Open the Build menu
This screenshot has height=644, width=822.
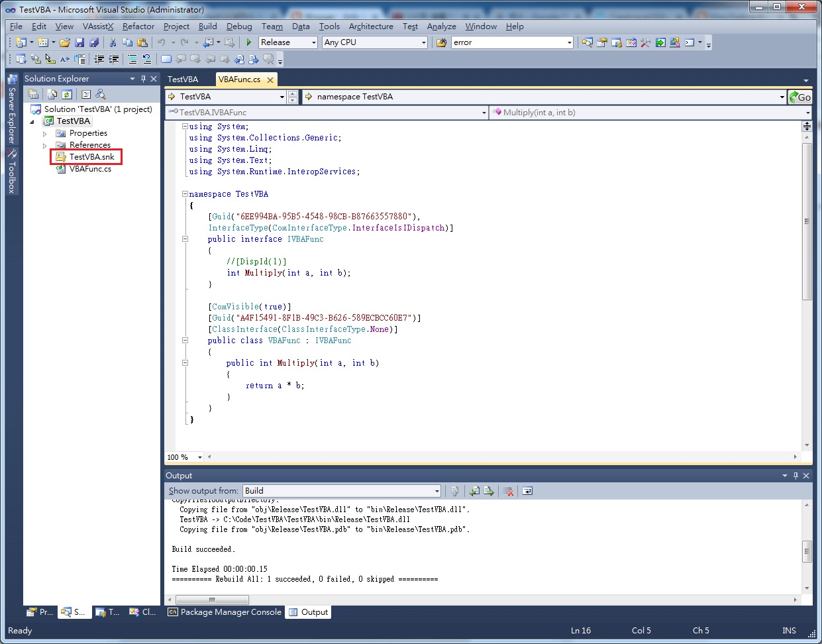pyautogui.click(x=207, y=27)
